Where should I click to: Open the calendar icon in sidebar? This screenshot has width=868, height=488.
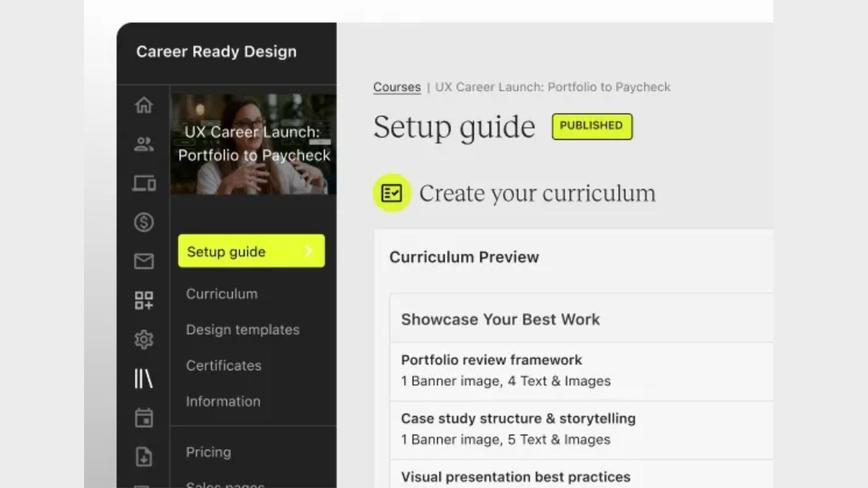(x=144, y=418)
